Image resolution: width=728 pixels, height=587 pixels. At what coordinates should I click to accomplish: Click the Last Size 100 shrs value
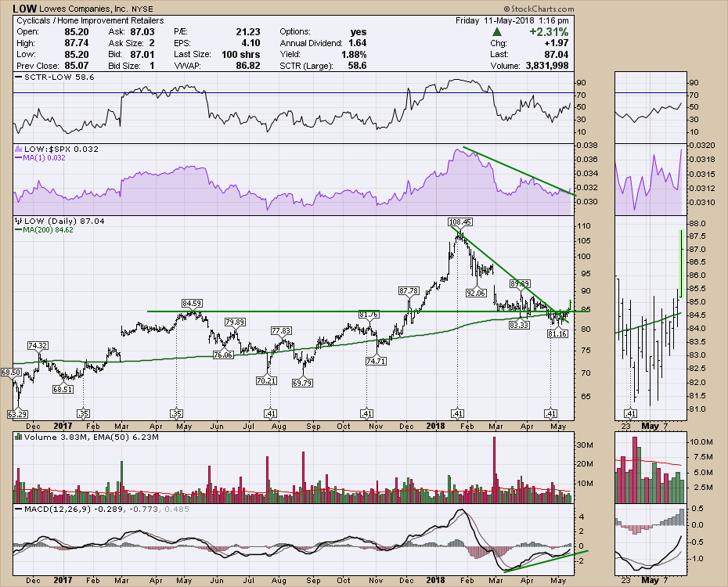point(240,54)
